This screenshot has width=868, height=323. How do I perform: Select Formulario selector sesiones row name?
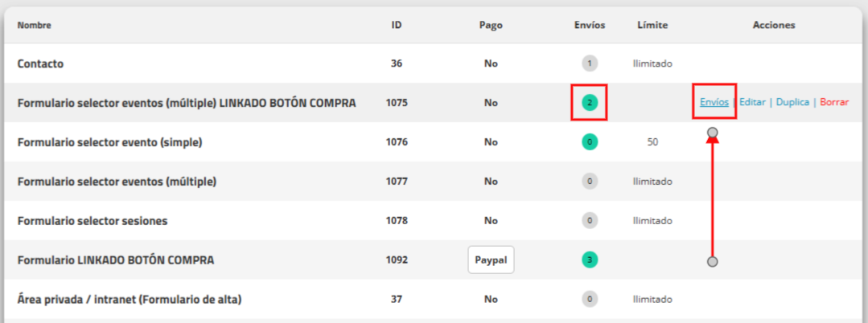tap(93, 221)
